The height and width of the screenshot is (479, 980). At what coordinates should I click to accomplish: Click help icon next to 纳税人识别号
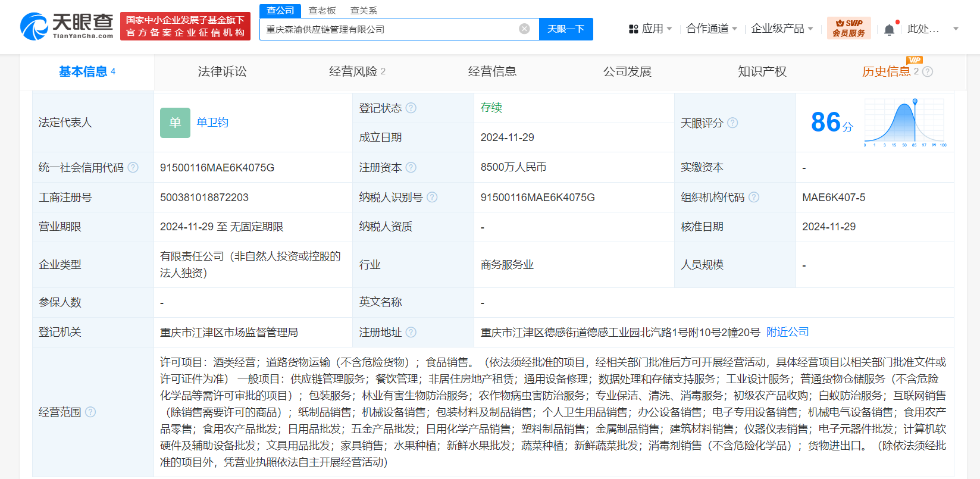[x=432, y=197]
